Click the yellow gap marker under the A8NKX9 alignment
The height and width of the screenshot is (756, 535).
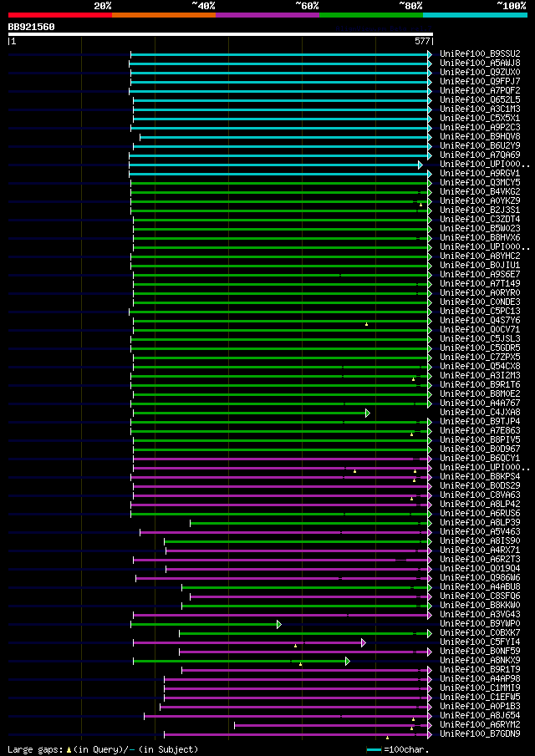coord(301,664)
